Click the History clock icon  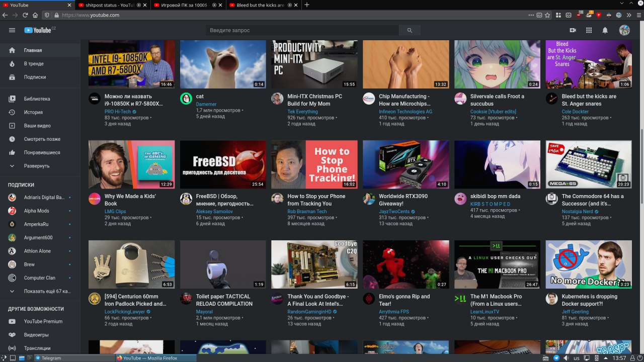click(x=12, y=112)
